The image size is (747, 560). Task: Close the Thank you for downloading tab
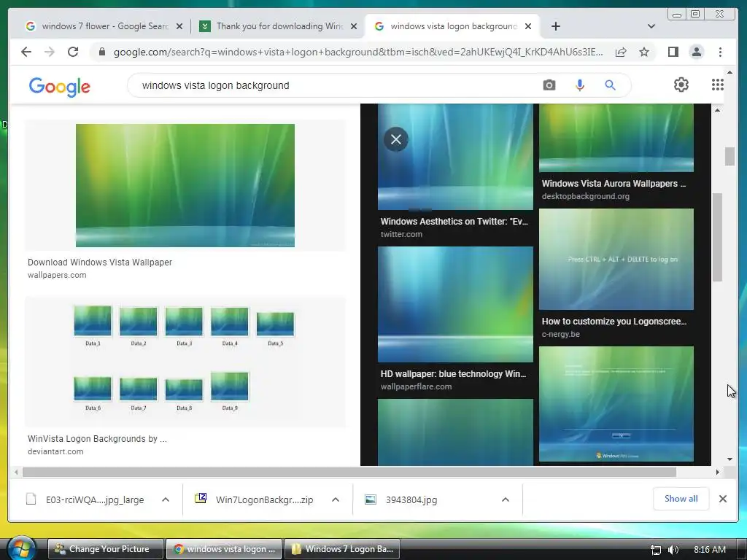[354, 27]
